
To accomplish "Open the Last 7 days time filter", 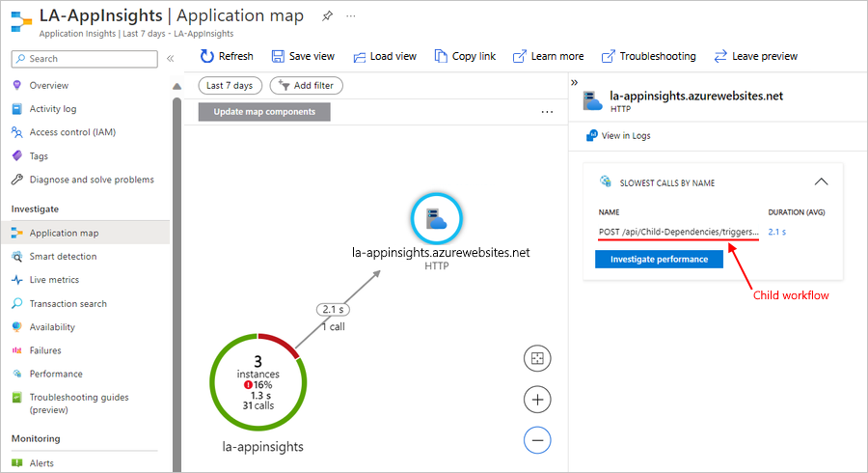I will 230,85.
